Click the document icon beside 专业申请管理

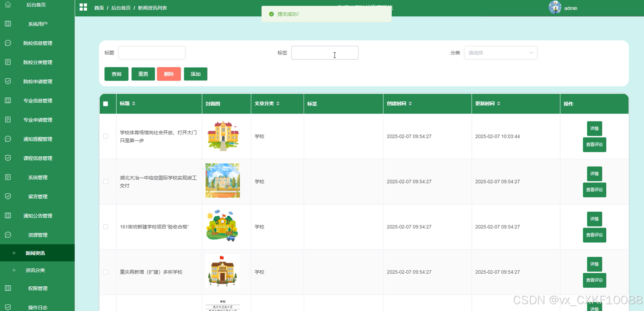(x=8, y=119)
